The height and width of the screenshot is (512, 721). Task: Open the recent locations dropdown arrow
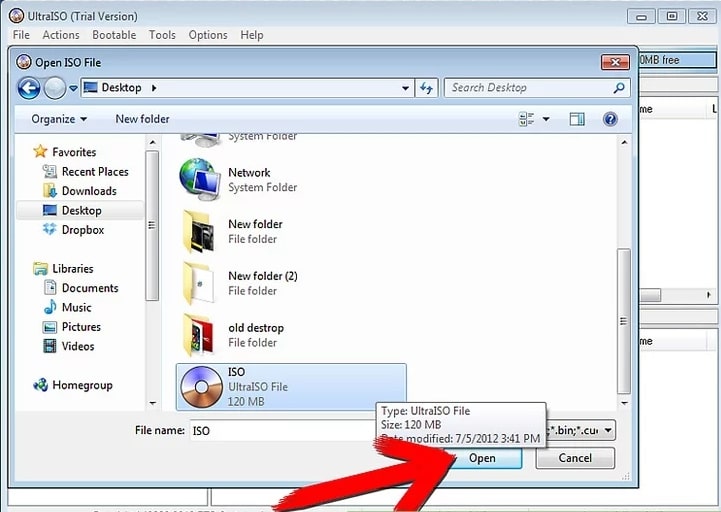[x=73, y=88]
